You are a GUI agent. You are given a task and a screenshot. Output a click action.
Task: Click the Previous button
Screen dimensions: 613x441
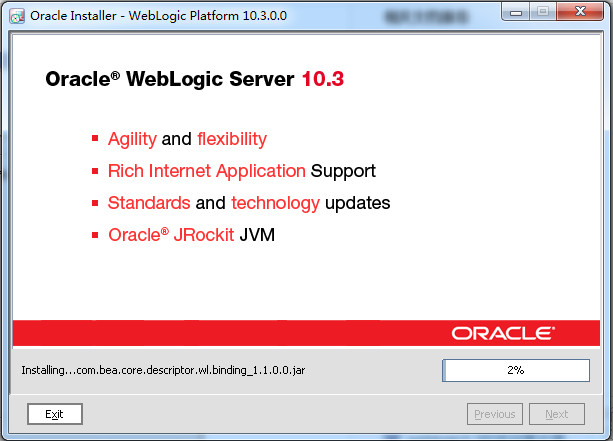tap(495, 414)
